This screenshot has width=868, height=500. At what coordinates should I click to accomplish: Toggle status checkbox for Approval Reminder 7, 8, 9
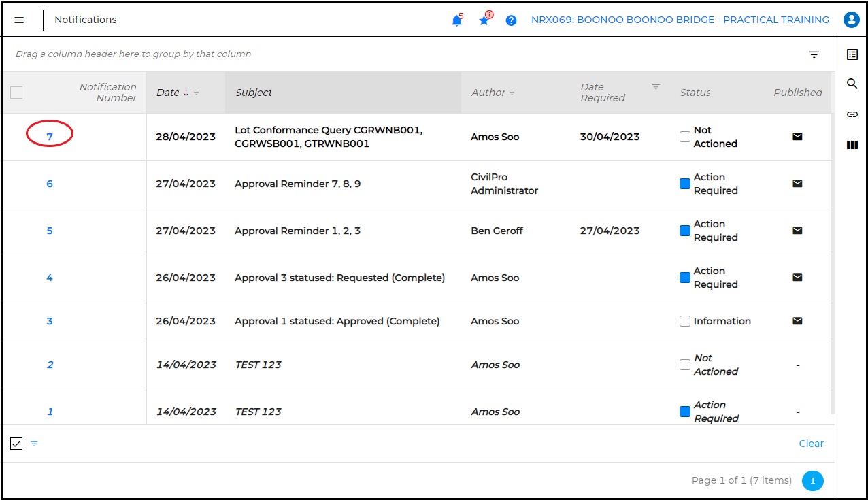pyautogui.click(x=685, y=184)
